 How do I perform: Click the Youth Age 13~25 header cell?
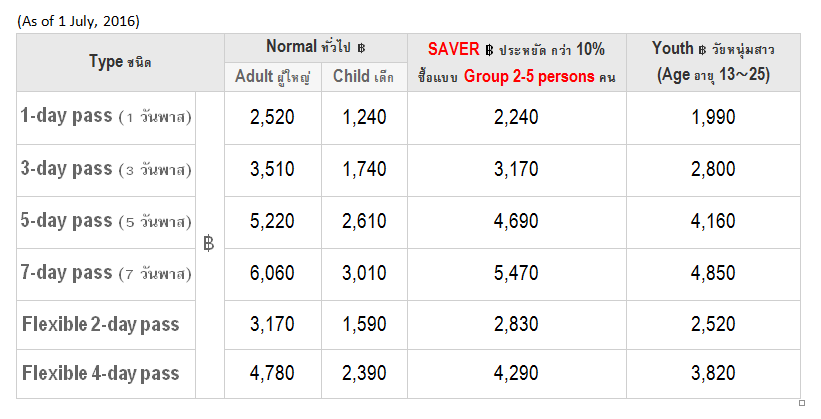[713, 63]
